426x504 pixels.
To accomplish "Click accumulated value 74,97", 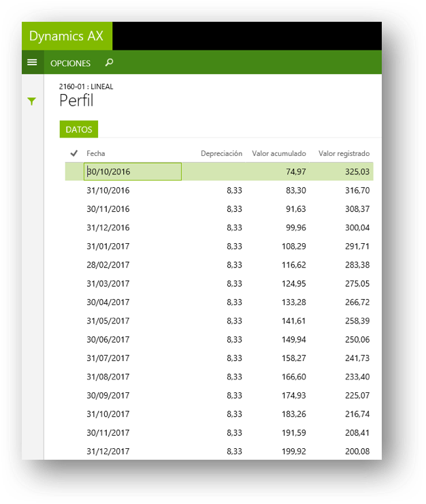I will click(296, 172).
